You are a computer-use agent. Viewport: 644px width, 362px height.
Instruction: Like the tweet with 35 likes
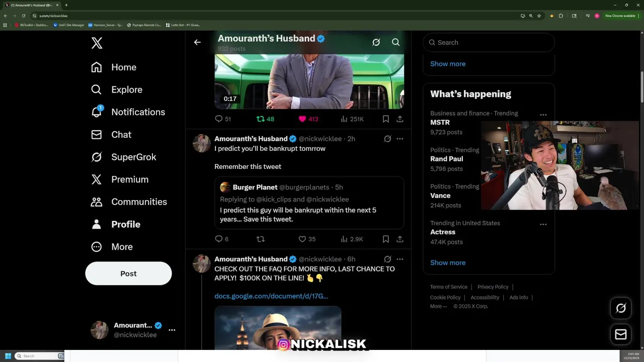307,239
